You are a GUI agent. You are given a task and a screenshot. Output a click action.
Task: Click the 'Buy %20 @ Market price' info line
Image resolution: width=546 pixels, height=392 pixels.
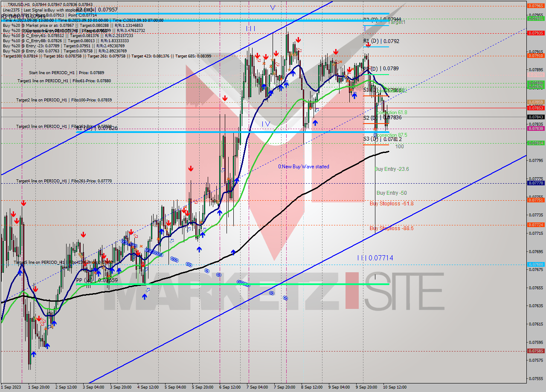[x=74, y=25]
